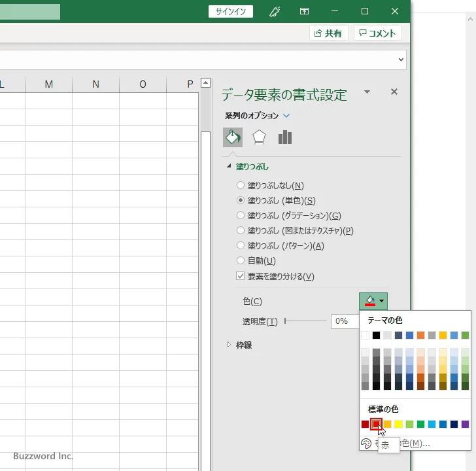
Task: Close the データ要素の書式設定 pane
Action: (394, 92)
